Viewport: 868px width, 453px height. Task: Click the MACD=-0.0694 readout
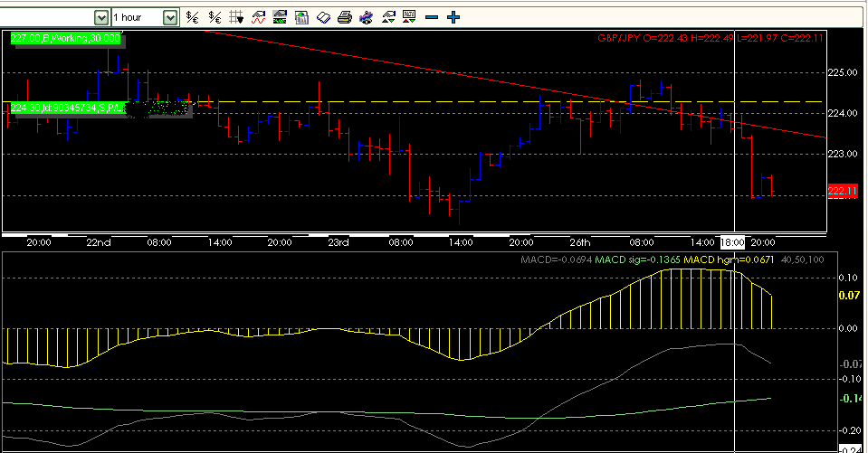[557, 260]
